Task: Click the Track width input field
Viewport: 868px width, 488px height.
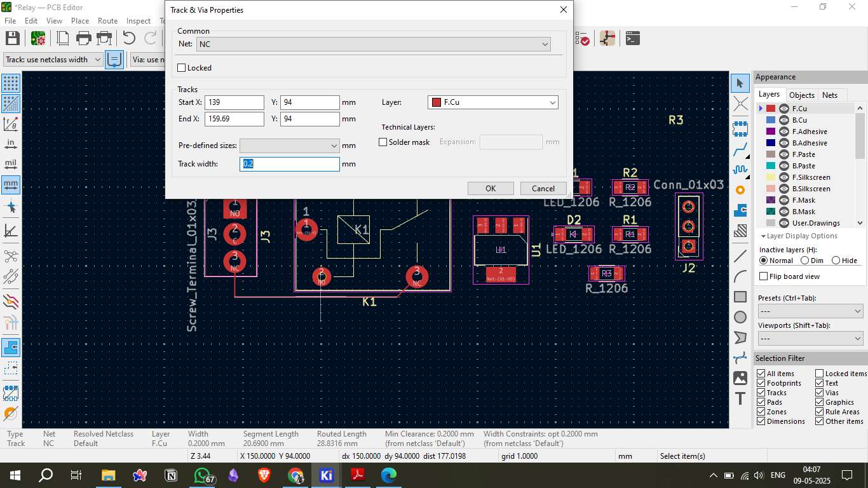Action: coord(290,164)
